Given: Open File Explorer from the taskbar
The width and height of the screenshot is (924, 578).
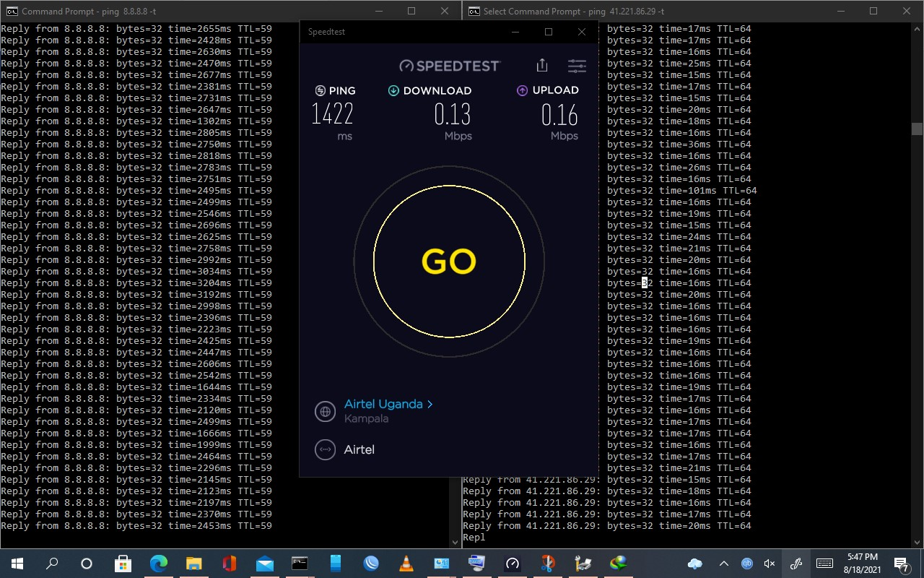Looking at the screenshot, I should (x=193, y=564).
